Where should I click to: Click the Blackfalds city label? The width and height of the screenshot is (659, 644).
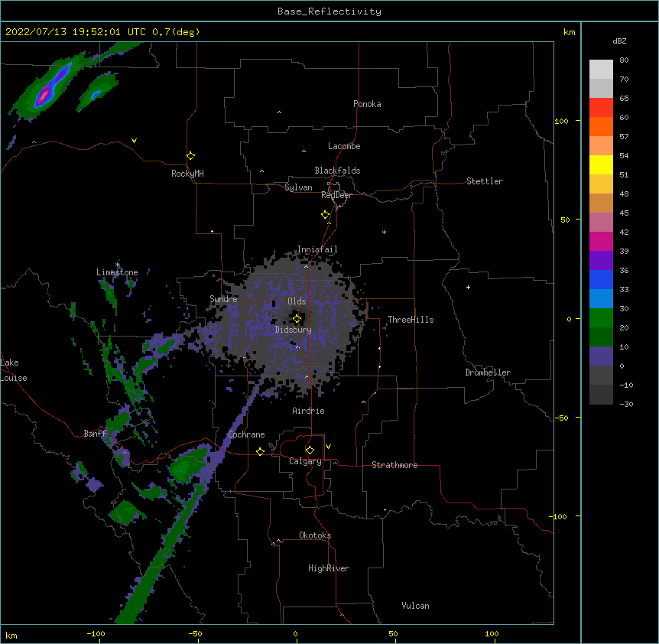pos(337,171)
